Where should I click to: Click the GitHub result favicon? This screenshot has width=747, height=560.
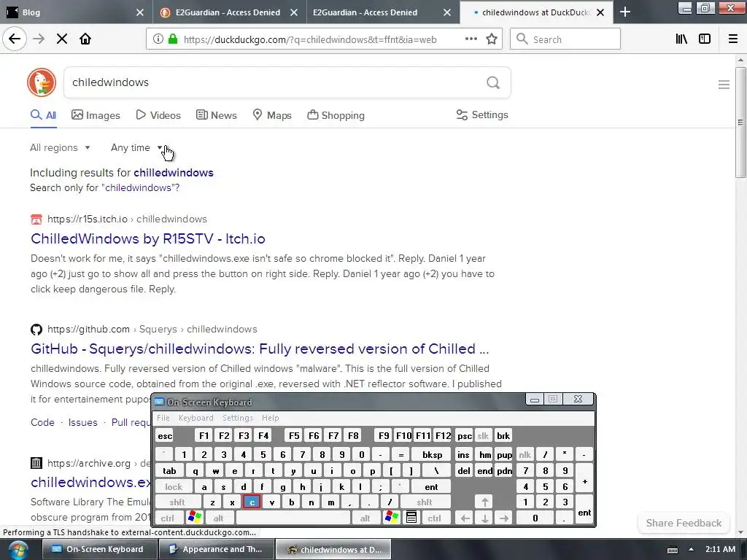coord(36,329)
